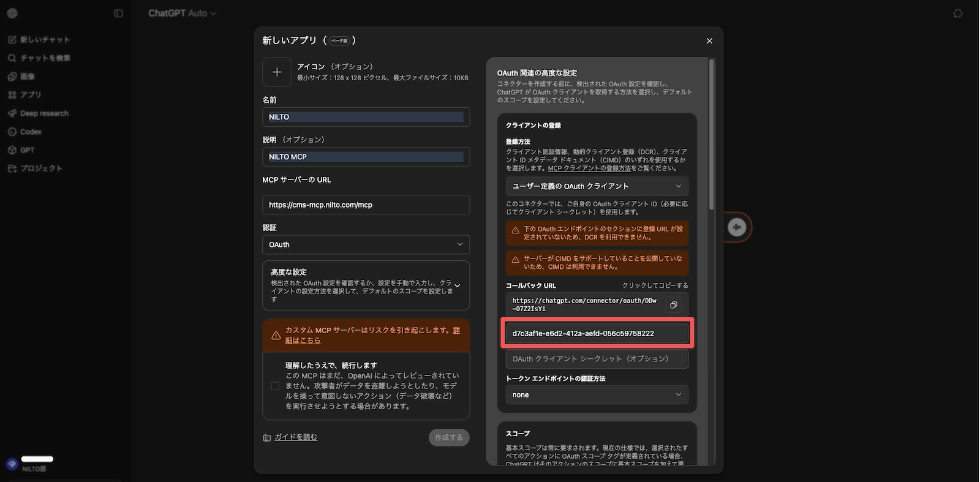Click the OAuth panel vertical scrollbar
The width and height of the screenshot is (980, 482).
(711, 135)
